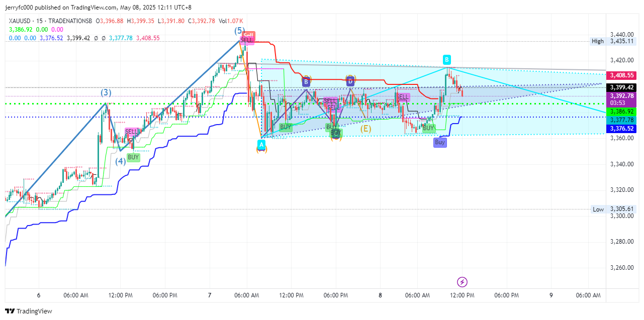Click the date label 8 on time axis
Screen dimensions: 644x320
(x=381, y=295)
